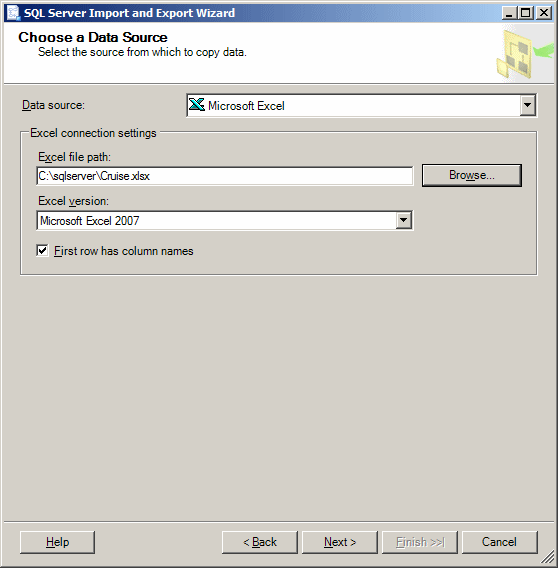Click the First row has column names label

(124, 251)
